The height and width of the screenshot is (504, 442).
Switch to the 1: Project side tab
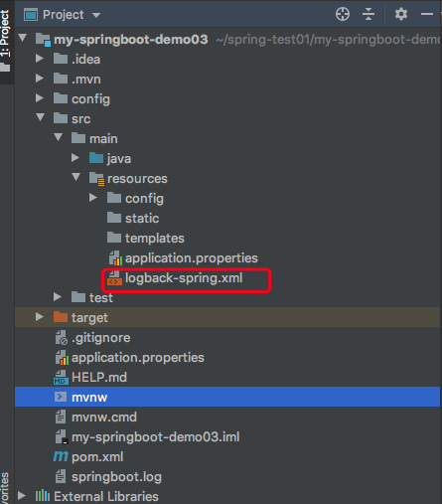5,41
